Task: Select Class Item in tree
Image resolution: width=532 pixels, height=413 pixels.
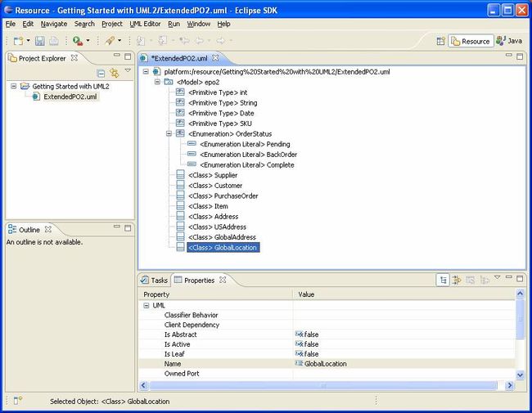Action: [208, 206]
